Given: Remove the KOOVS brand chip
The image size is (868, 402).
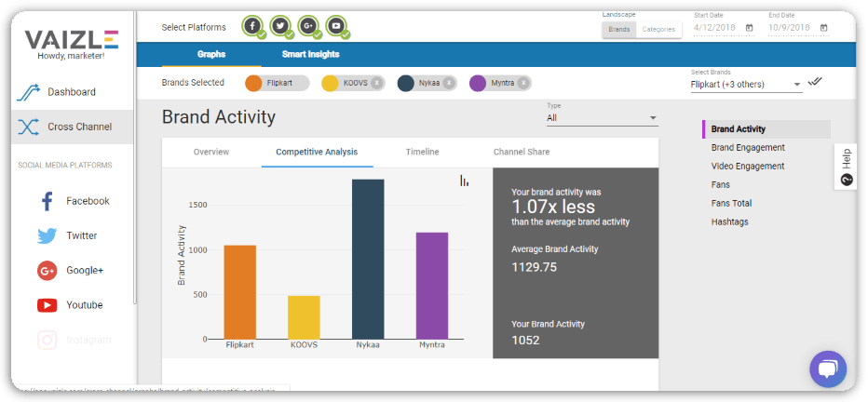Looking at the screenshot, I should [x=376, y=83].
